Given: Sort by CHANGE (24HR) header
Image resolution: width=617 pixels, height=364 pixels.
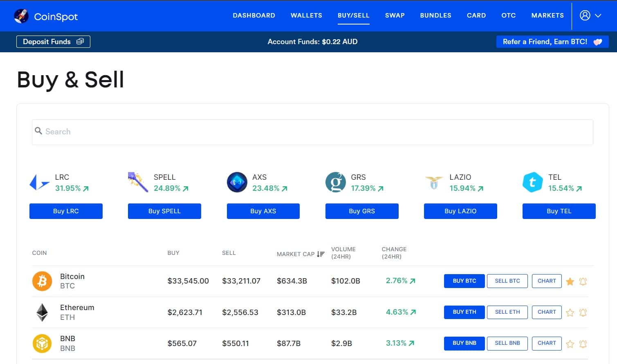Looking at the screenshot, I should tap(394, 253).
